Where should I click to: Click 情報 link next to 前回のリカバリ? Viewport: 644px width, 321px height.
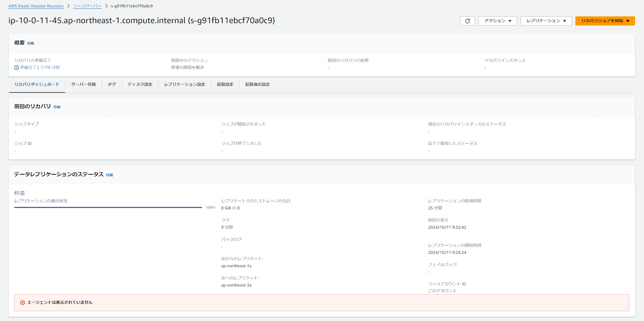tap(57, 107)
